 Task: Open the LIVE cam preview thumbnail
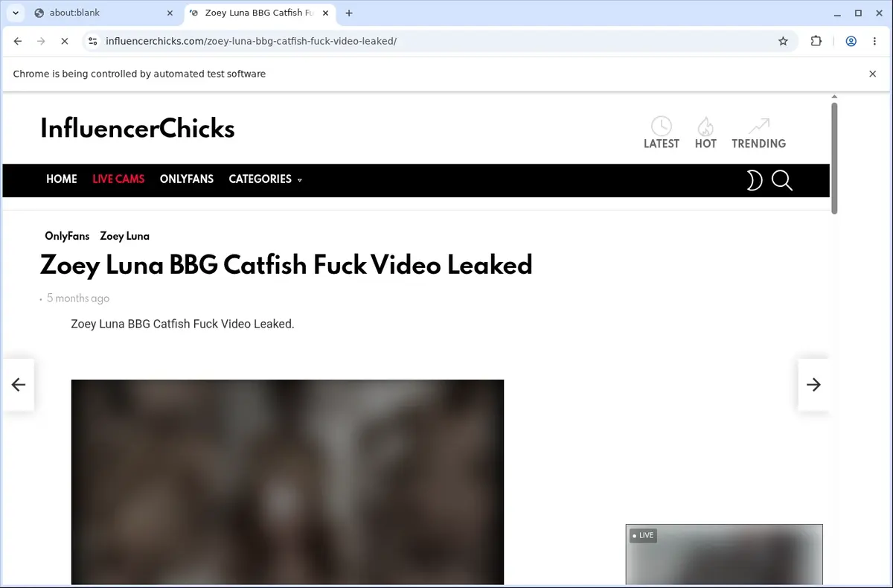[724, 555]
